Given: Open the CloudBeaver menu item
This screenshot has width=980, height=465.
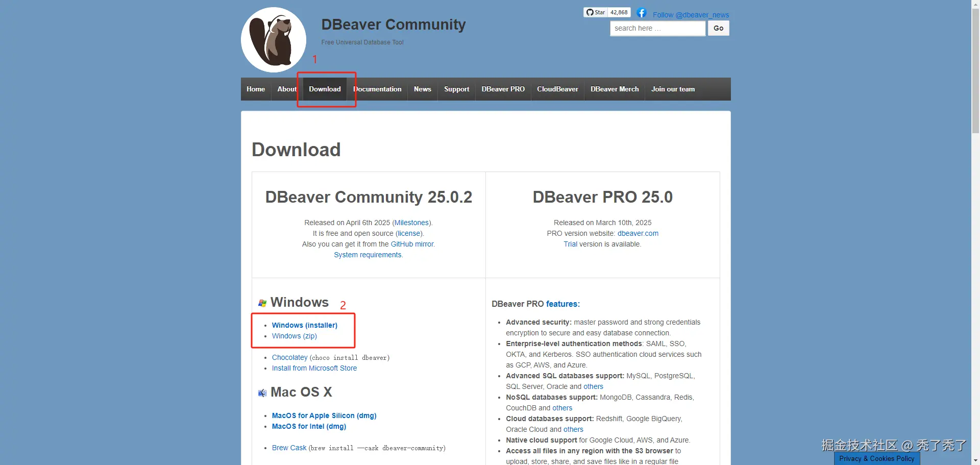Looking at the screenshot, I should (557, 89).
